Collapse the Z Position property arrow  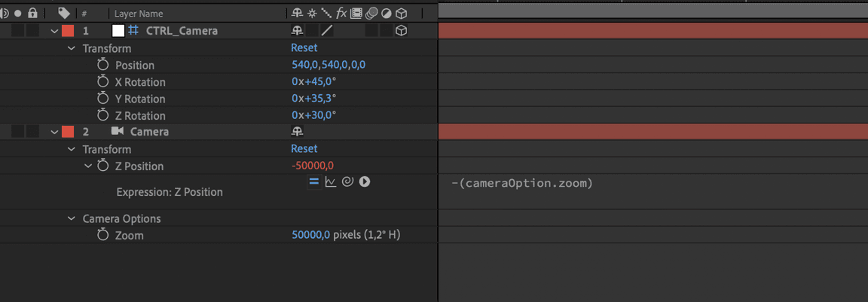click(x=89, y=166)
